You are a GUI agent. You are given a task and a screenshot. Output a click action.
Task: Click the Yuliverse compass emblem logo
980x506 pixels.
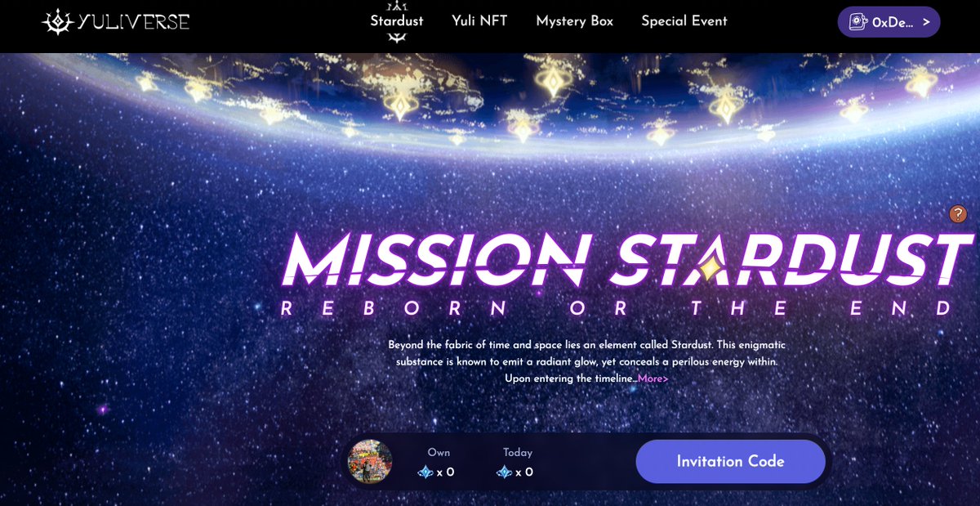[57, 21]
